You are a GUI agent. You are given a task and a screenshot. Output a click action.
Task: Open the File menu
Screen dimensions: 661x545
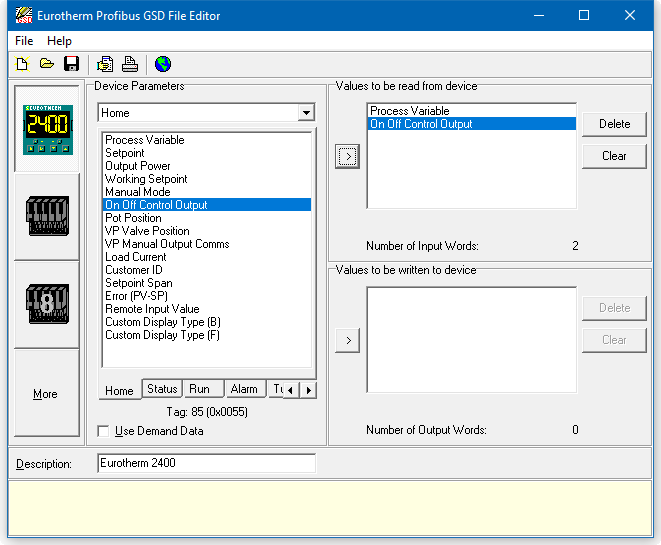pyautogui.click(x=24, y=41)
